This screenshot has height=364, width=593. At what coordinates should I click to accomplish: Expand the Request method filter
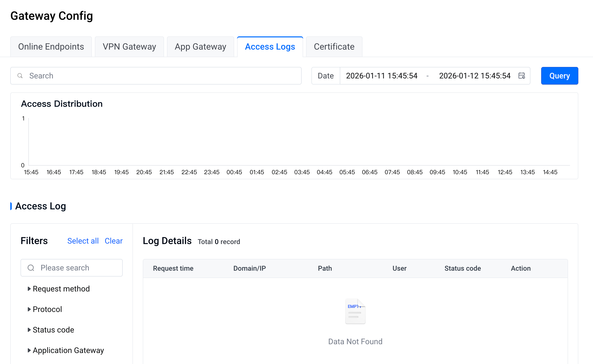tap(29, 289)
